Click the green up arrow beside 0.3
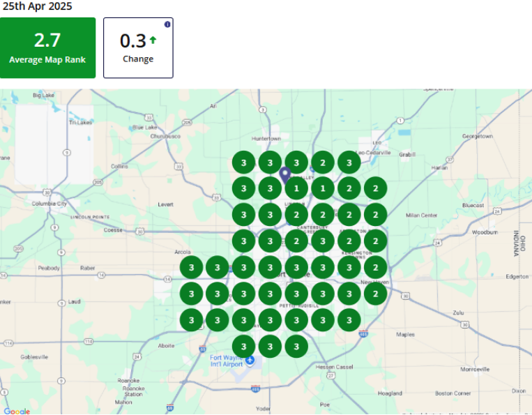This screenshot has width=532, height=415. (153, 40)
